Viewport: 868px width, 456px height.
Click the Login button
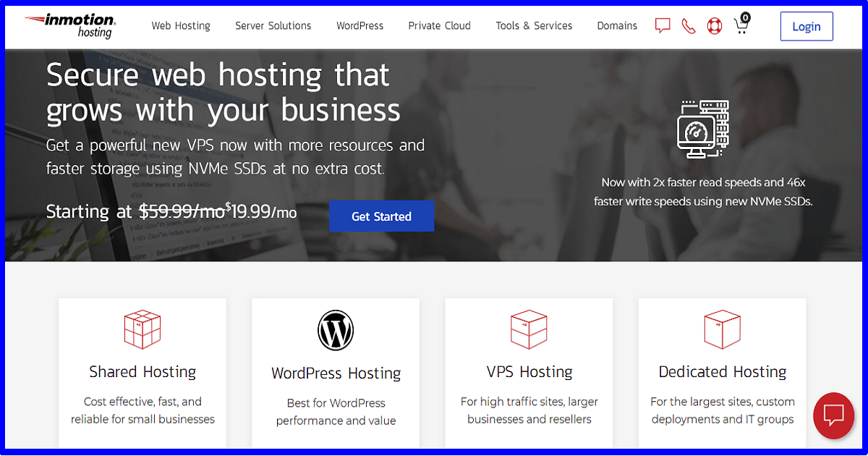(807, 27)
